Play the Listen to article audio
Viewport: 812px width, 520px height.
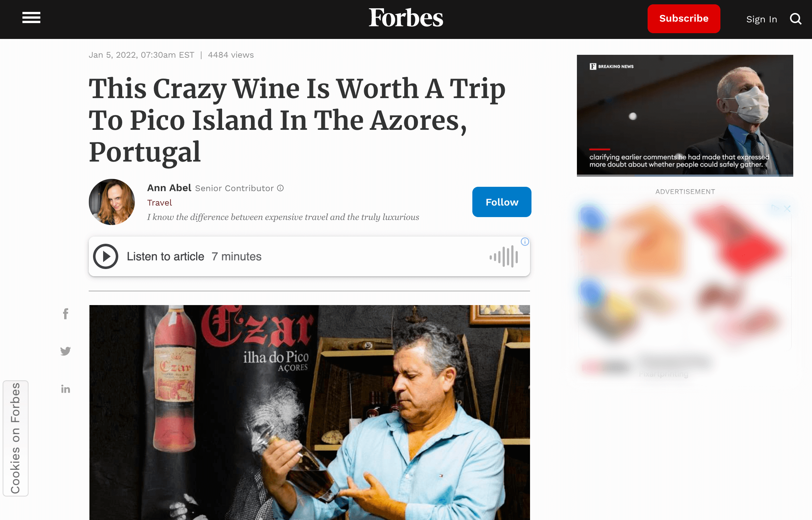(106, 256)
